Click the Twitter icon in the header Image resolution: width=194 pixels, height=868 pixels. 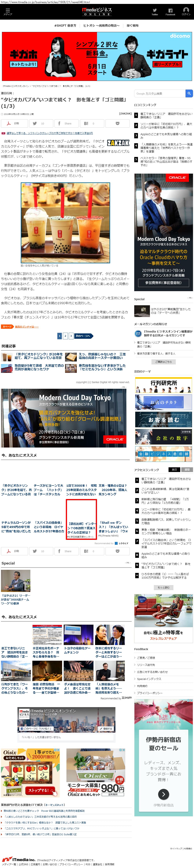click(155, 11)
